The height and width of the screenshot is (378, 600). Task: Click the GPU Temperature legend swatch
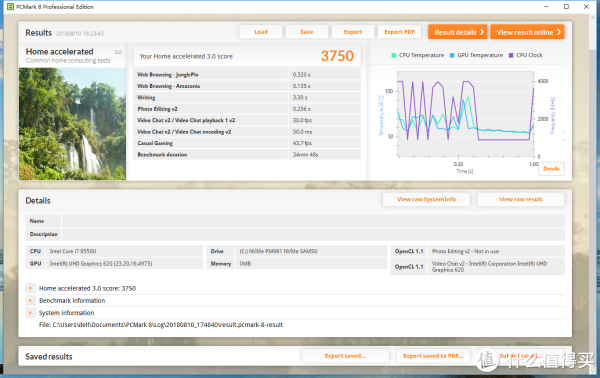452,55
